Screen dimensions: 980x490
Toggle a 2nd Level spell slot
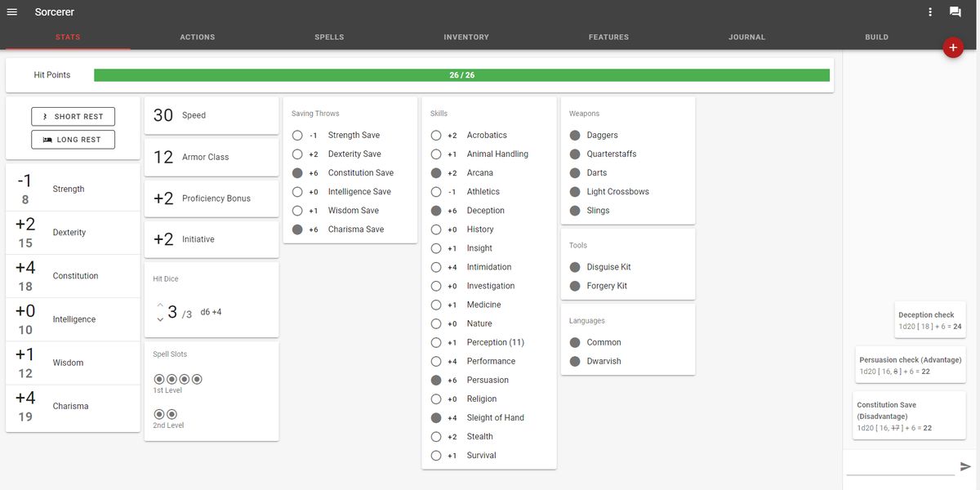[x=158, y=413]
